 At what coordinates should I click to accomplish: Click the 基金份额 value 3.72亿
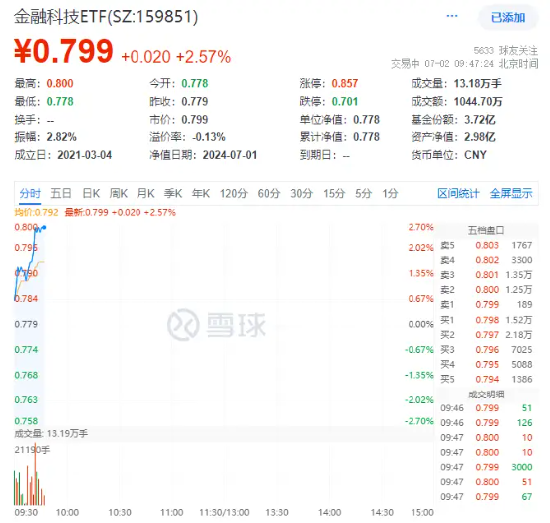[480, 120]
